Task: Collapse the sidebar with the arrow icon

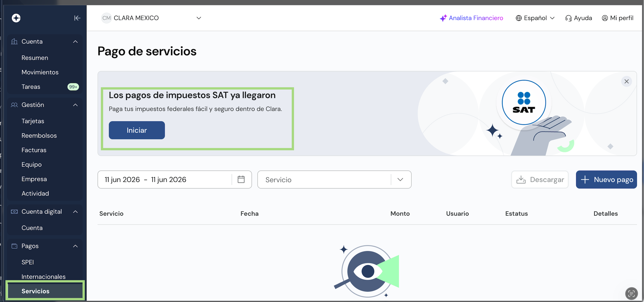Action: coord(77,18)
